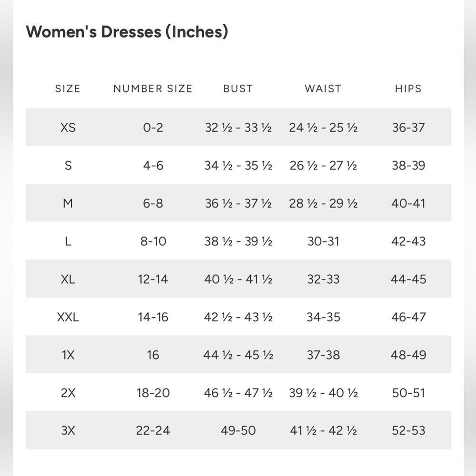Click the M size label
Image resolution: width=476 pixels, height=476 pixels.
click(68, 203)
